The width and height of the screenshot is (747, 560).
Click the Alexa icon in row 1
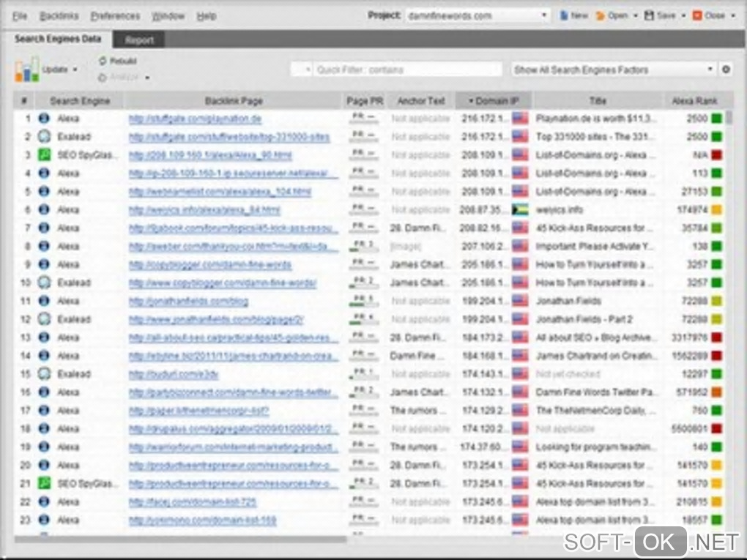point(44,118)
